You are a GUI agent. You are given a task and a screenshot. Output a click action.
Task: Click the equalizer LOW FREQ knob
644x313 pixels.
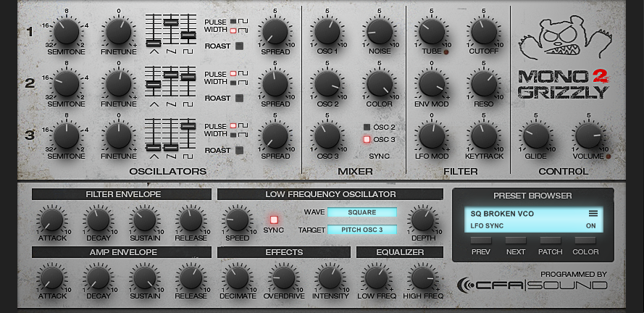click(376, 277)
